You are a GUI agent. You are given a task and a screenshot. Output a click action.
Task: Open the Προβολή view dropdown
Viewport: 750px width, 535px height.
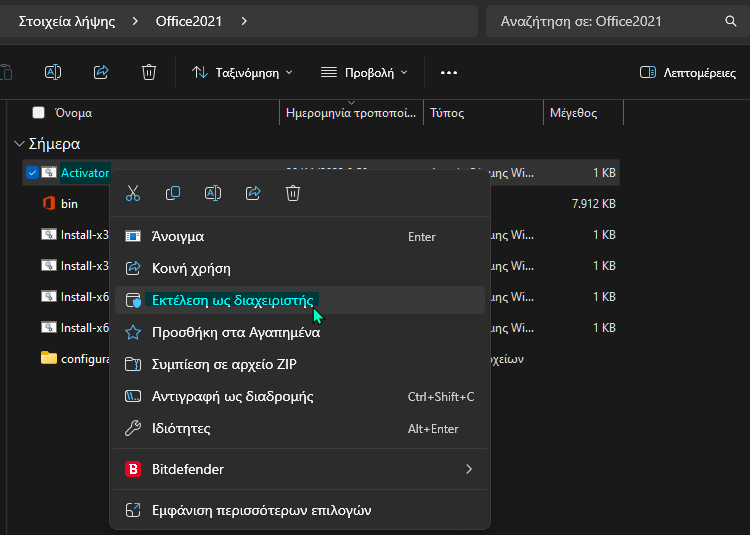(x=364, y=73)
